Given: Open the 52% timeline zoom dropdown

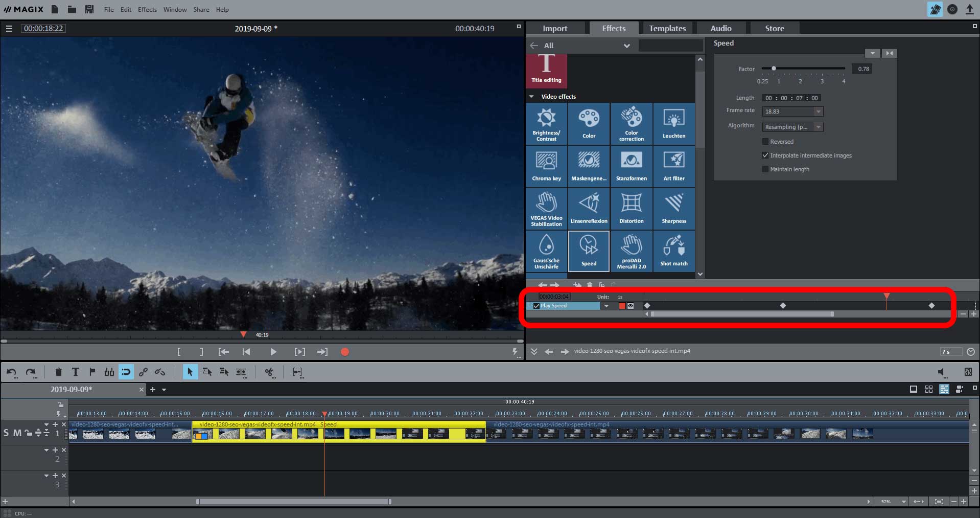Looking at the screenshot, I should pyautogui.click(x=903, y=502).
